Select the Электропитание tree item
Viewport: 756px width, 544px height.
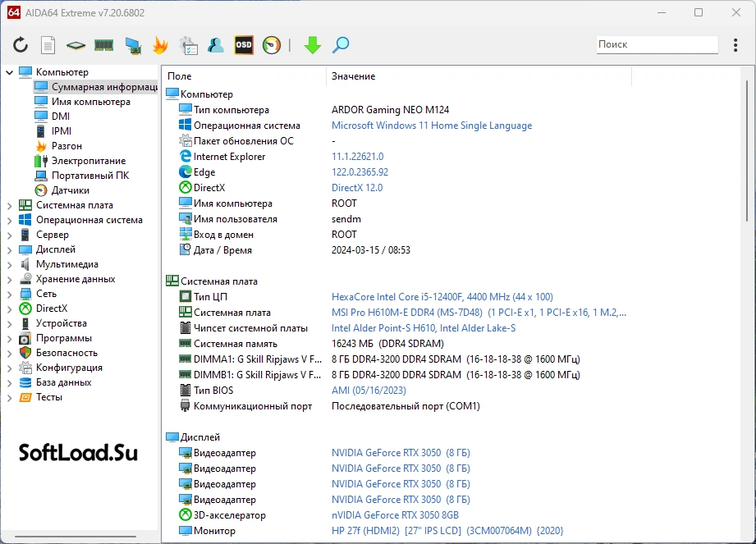(80, 161)
